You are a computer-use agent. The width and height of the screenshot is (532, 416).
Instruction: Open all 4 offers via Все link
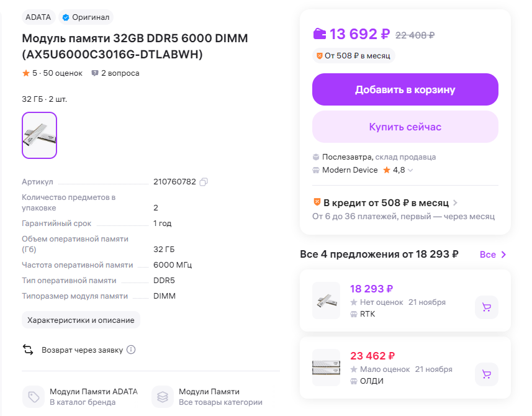tap(493, 255)
